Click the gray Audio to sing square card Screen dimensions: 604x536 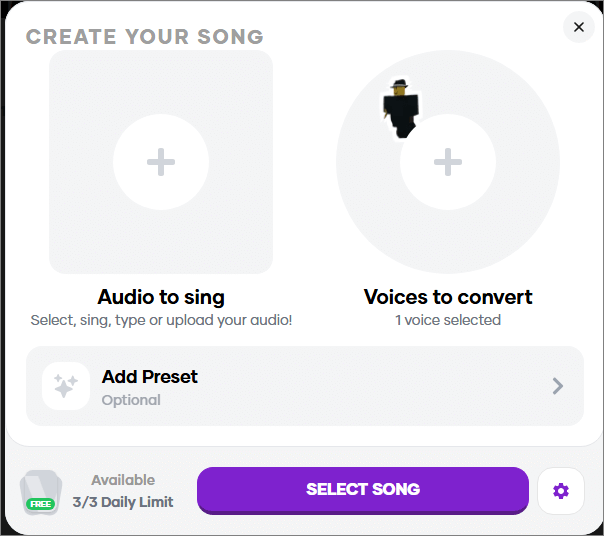pos(80,240)
